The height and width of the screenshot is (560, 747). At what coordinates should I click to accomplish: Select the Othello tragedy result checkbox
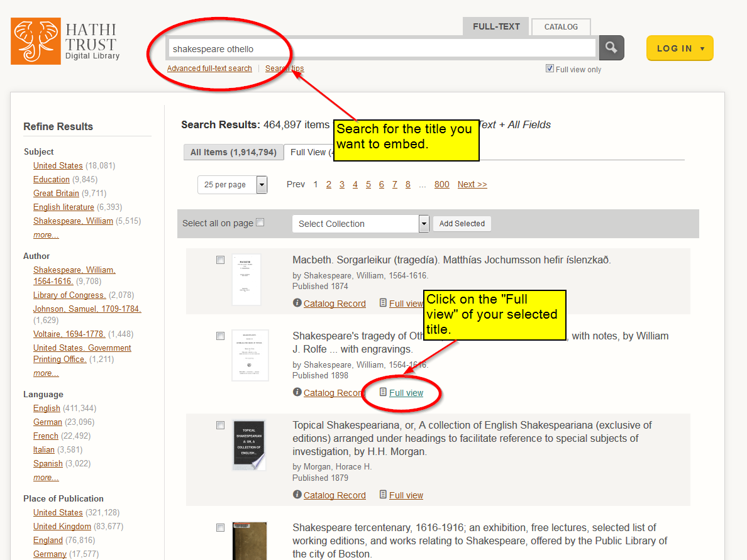pos(220,336)
